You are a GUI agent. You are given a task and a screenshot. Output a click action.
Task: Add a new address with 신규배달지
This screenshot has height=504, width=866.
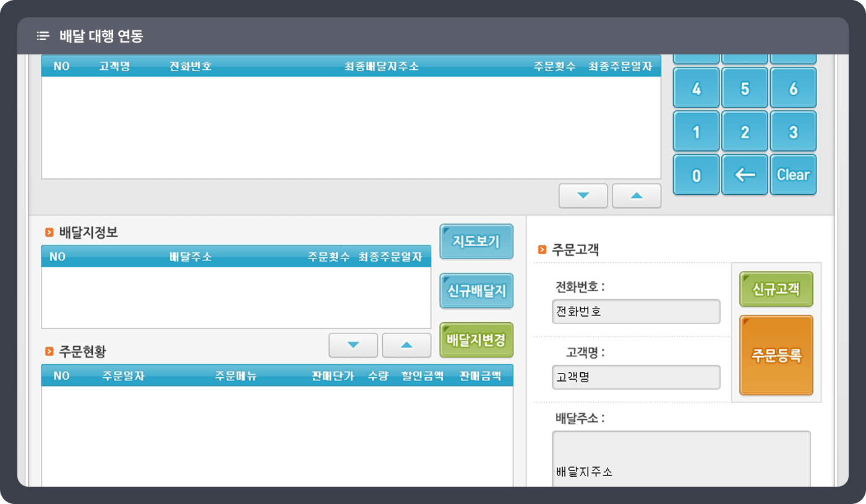[476, 291]
